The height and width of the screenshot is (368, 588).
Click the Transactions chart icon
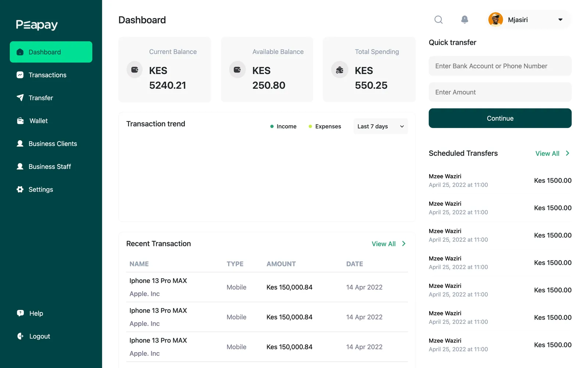pyautogui.click(x=20, y=75)
